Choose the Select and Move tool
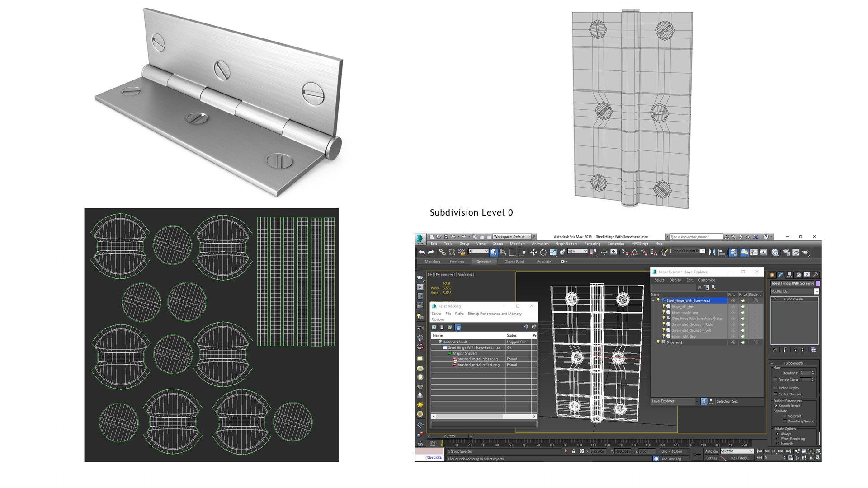Screen dimensions: 868x488 click(x=533, y=252)
